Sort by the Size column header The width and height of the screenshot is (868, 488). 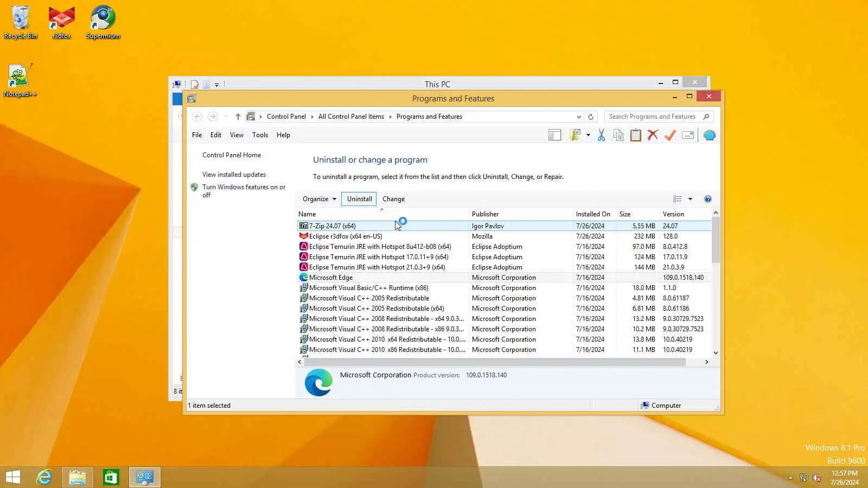pos(637,214)
